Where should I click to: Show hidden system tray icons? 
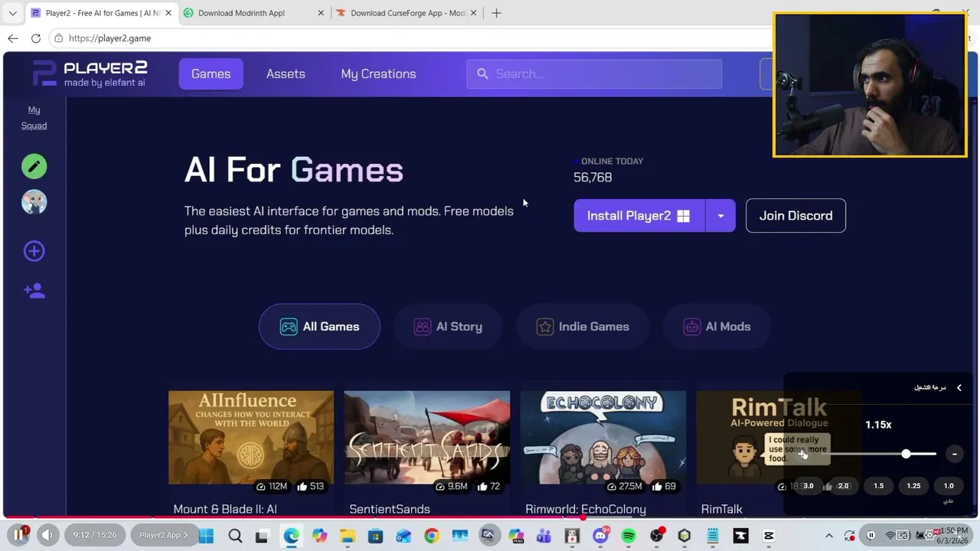point(828,536)
